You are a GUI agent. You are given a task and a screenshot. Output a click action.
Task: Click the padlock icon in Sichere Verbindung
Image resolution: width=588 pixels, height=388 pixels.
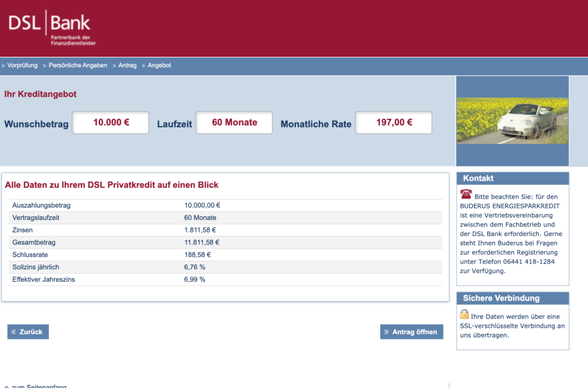tap(464, 314)
